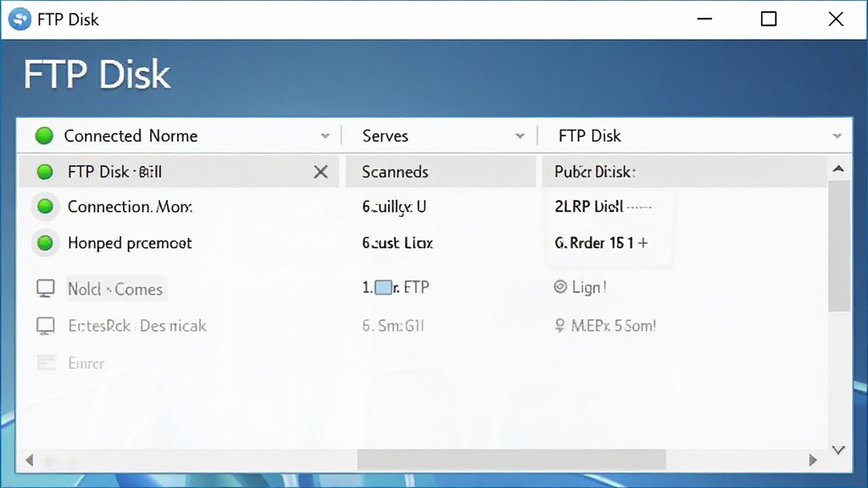Click green status dot beside Honped prcemoet
The height and width of the screenshot is (488, 868).
45,243
